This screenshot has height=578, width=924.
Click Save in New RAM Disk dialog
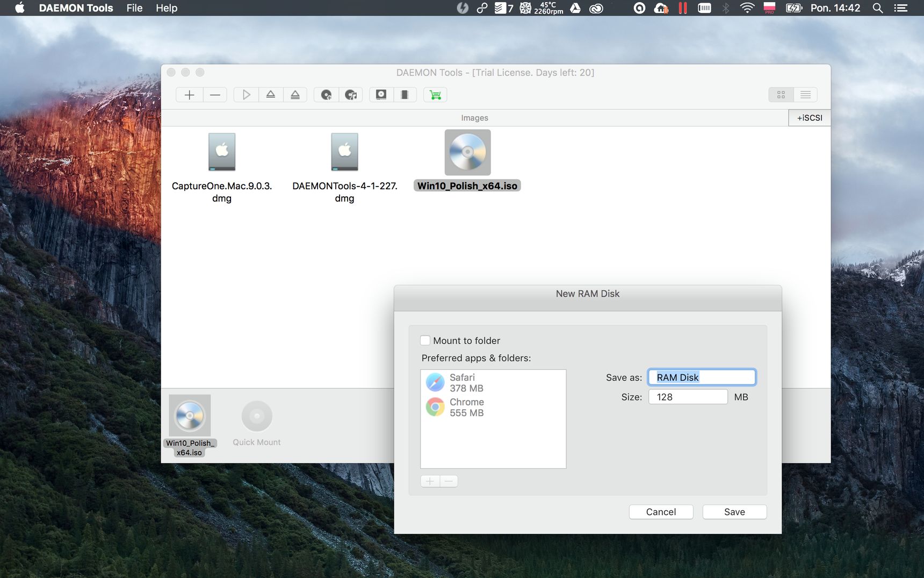(x=734, y=512)
